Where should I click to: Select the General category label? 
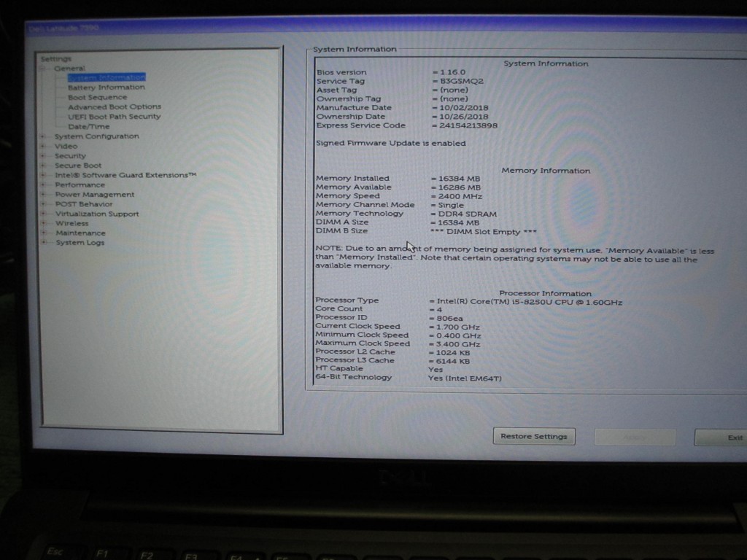[x=69, y=68]
